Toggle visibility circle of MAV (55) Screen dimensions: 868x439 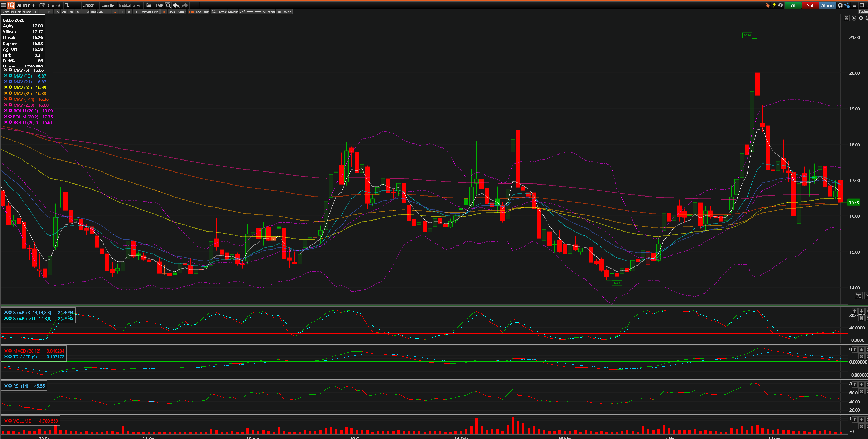pyautogui.click(x=10, y=87)
